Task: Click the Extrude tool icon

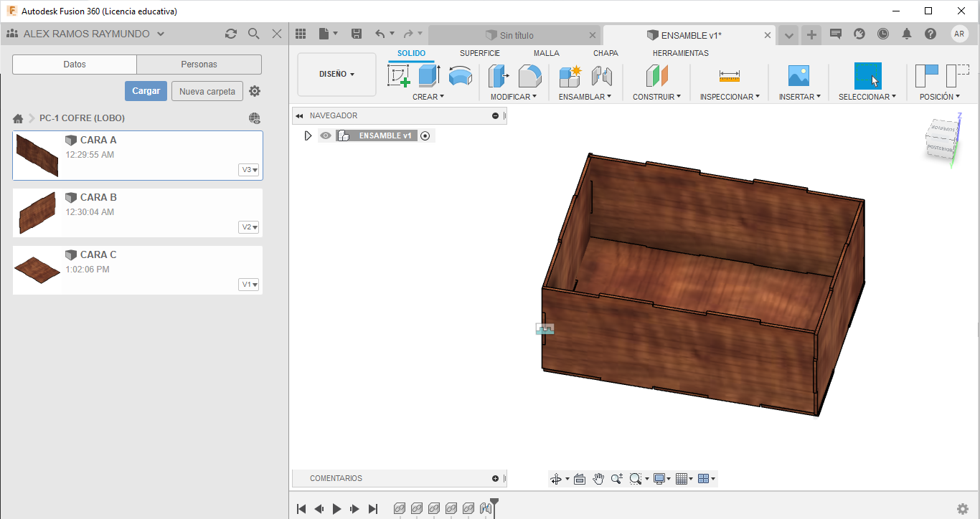Action: pyautogui.click(x=429, y=76)
